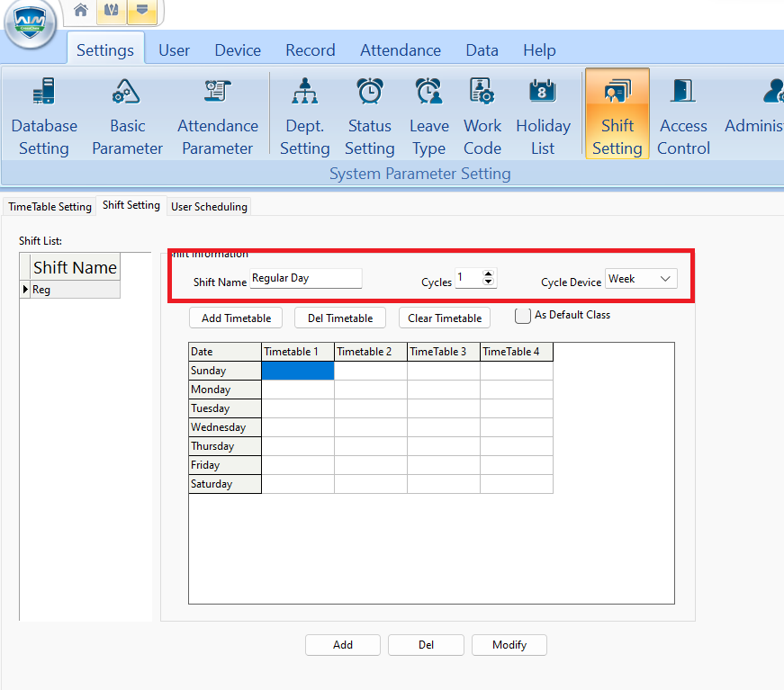Select the Settings ribbon tab
Screen dimensions: 784x690
coord(105,50)
